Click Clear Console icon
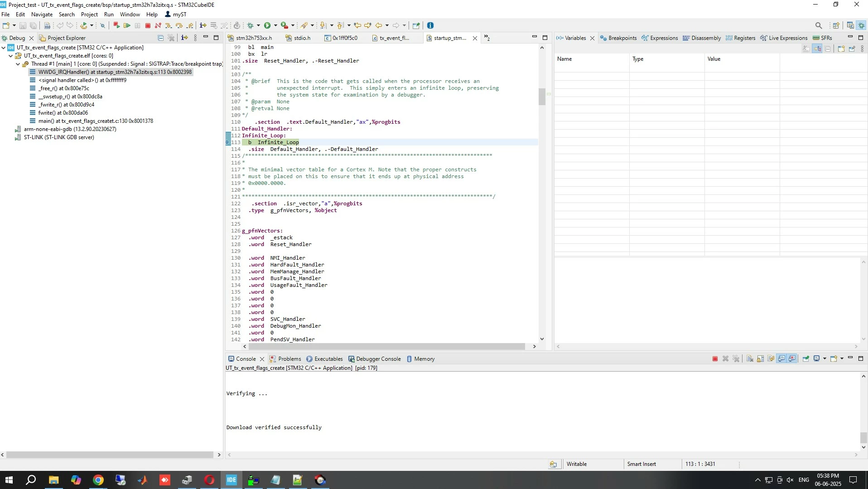The height and width of the screenshot is (489, 868). pyautogui.click(x=750, y=359)
